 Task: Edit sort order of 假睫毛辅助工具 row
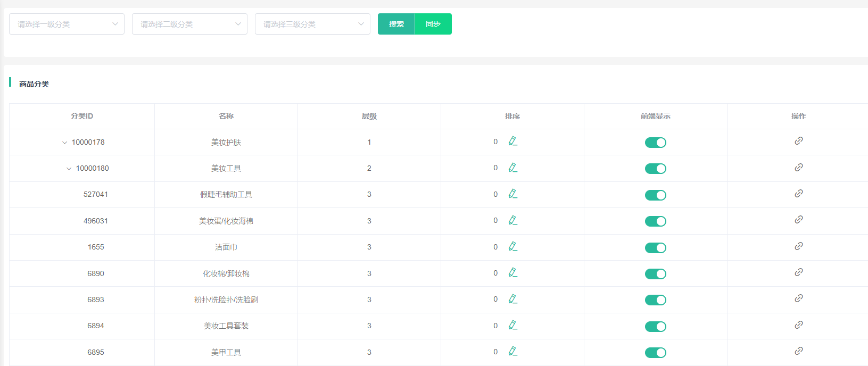pos(512,194)
